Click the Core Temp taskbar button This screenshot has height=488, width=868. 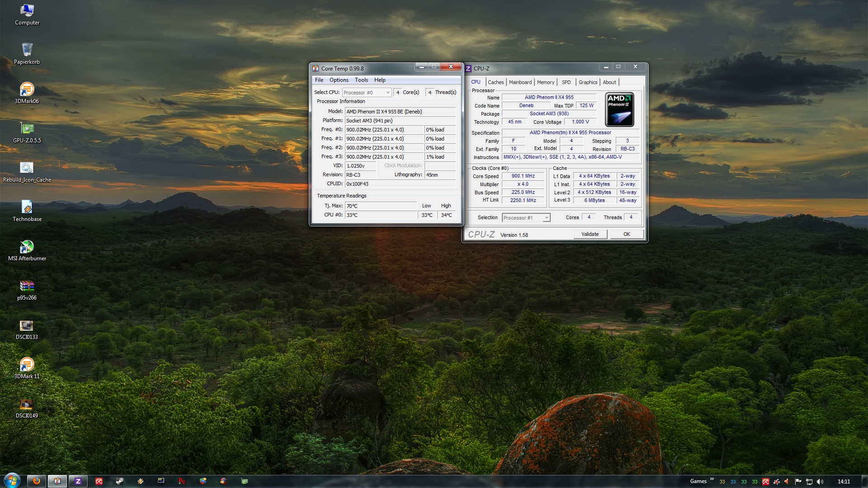click(57, 481)
